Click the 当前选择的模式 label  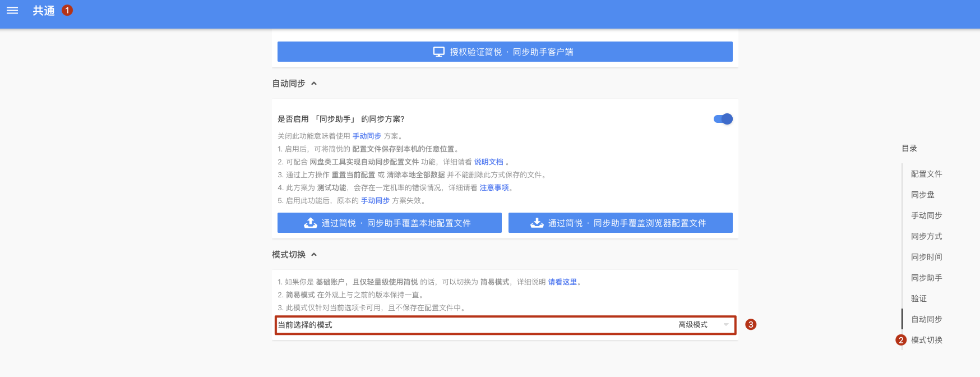click(x=305, y=325)
